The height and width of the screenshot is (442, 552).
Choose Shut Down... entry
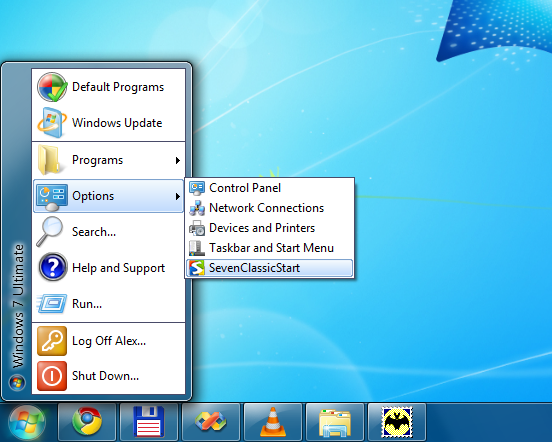tap(108, 376)
